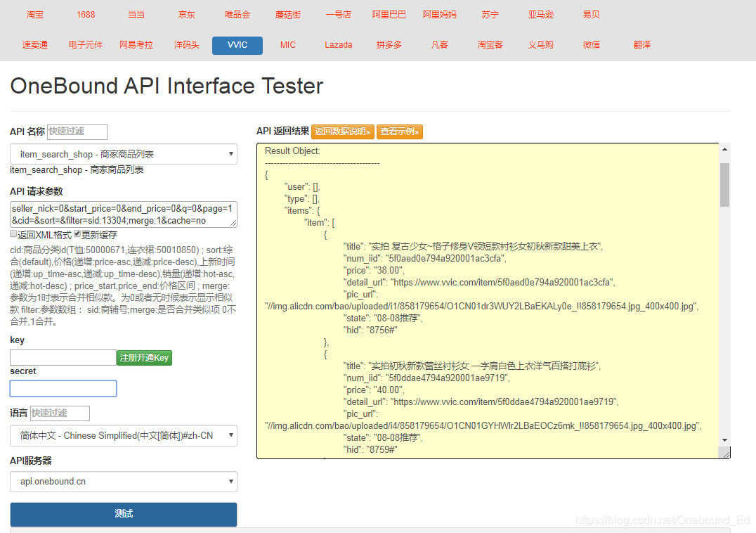Viewport: 756px width, 533px height.
Task: Open the 返回数据说明 link button
Action: click(x=343, y=131)
